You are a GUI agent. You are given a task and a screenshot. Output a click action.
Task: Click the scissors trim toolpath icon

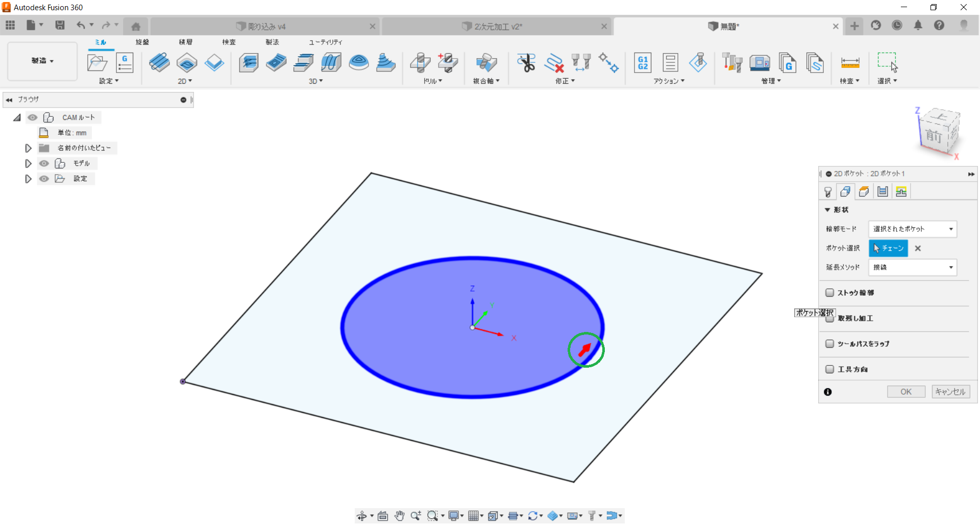tap(526, 63)
